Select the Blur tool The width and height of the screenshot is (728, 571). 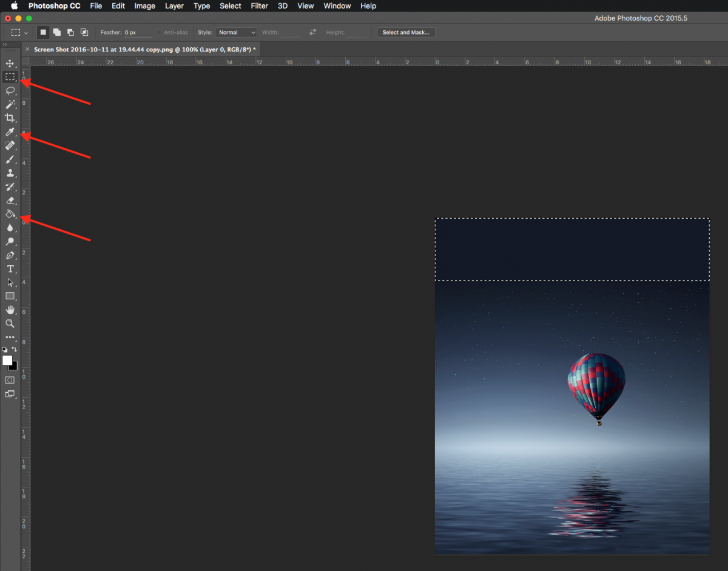coord(10,228)
